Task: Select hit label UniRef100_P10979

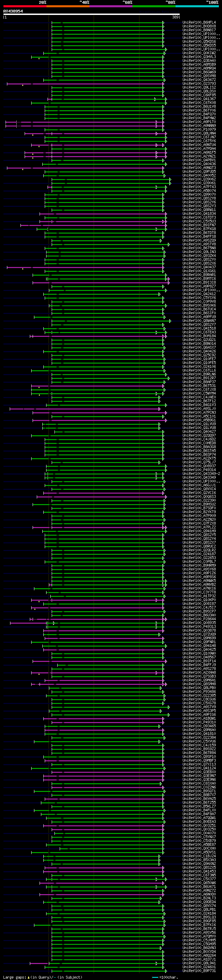Action: pos(199,130)
